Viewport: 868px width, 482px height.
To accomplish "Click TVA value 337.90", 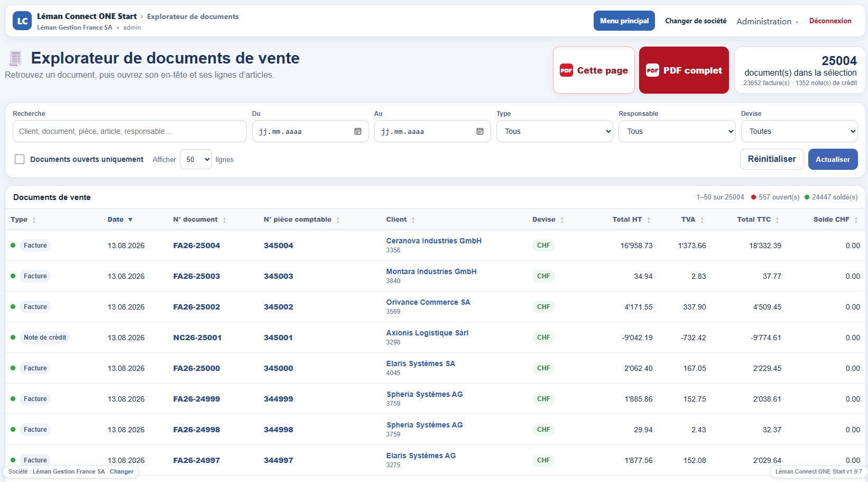I will click(695, 307).
